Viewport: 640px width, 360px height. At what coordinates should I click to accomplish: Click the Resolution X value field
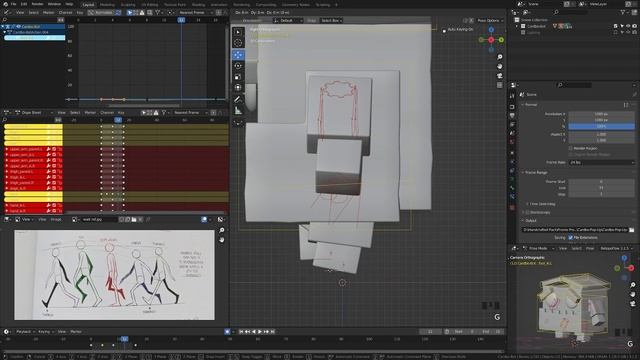tap(602, 114)
